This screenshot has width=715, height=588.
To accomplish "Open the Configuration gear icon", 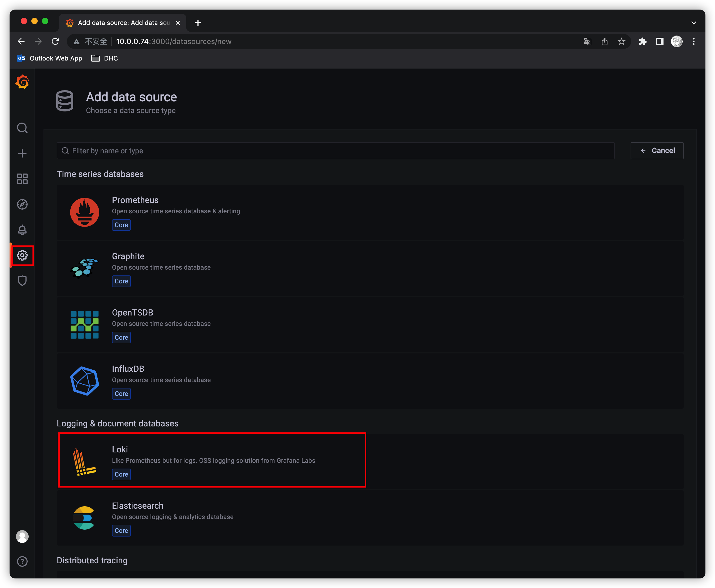I will [22, 255].
